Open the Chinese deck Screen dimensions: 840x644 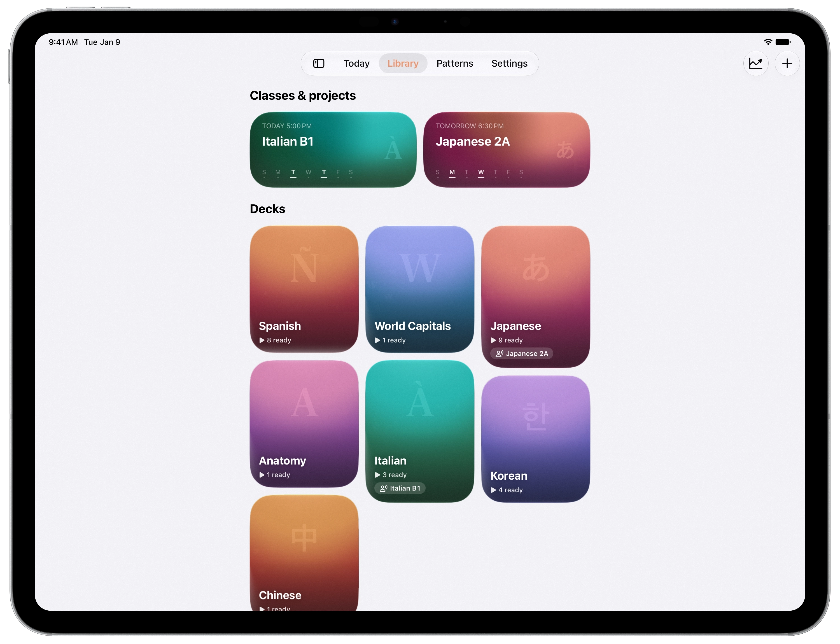(x=304, y=553)
